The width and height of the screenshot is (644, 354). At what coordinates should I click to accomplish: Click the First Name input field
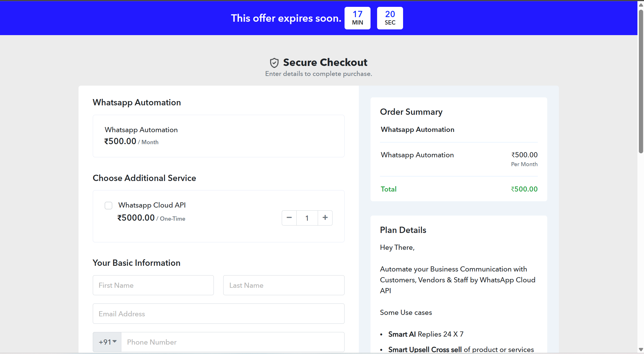(153, 285)
